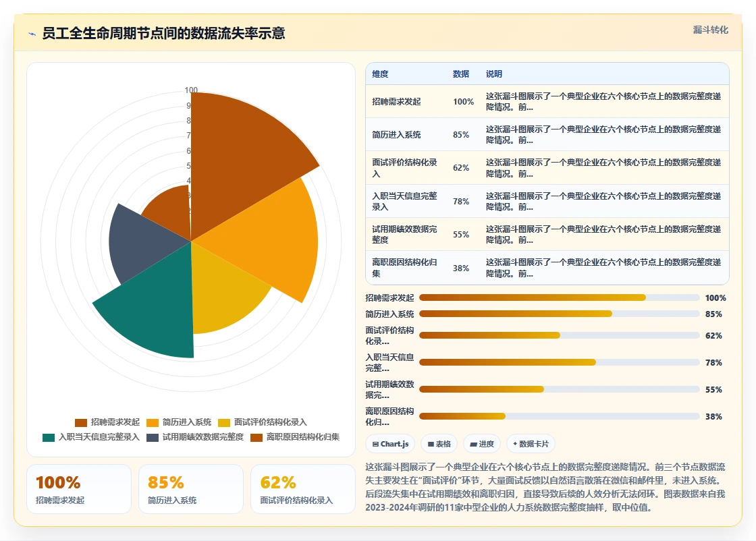Screen dimensions: 756x541
Task: Click the page title 员工全生命周期节点间的数据流失率示意
Action: pyautogui.click(x=163, y=33)
